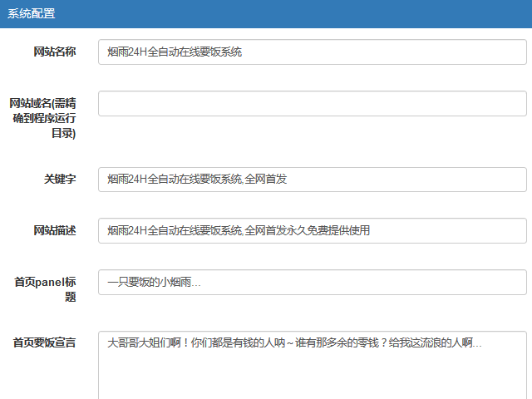This screenshot has height=399, width=532.
Task: Click the text 烟雨24H全自动在线要饭系统 in site name
Action: [x=175, y=52]
